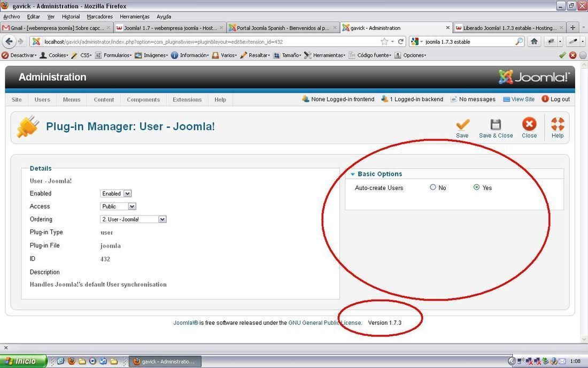Click the red X error status icon

[572, 55]
